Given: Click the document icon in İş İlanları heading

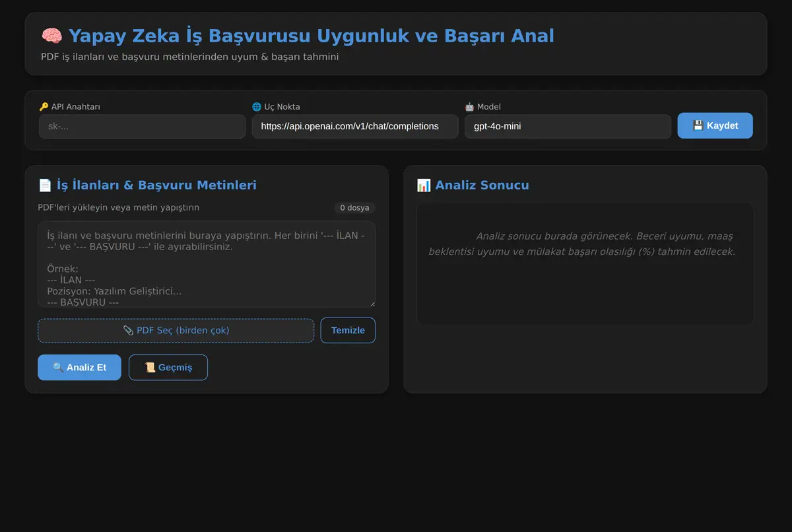Looking at the screenshot, I should click(x=45, y=185).
